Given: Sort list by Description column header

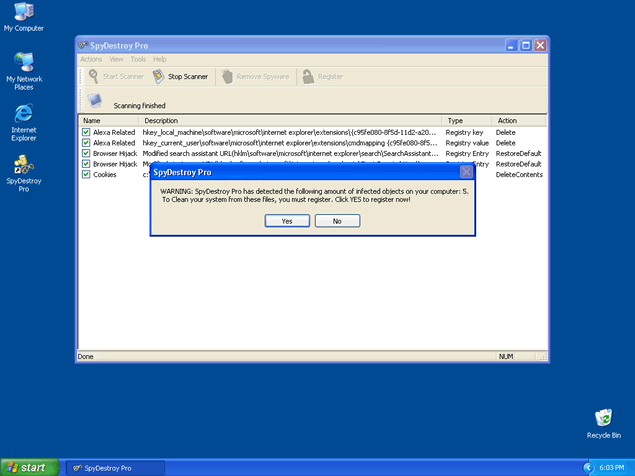Looking at the screenshot, I should click(x=290, y=120).
